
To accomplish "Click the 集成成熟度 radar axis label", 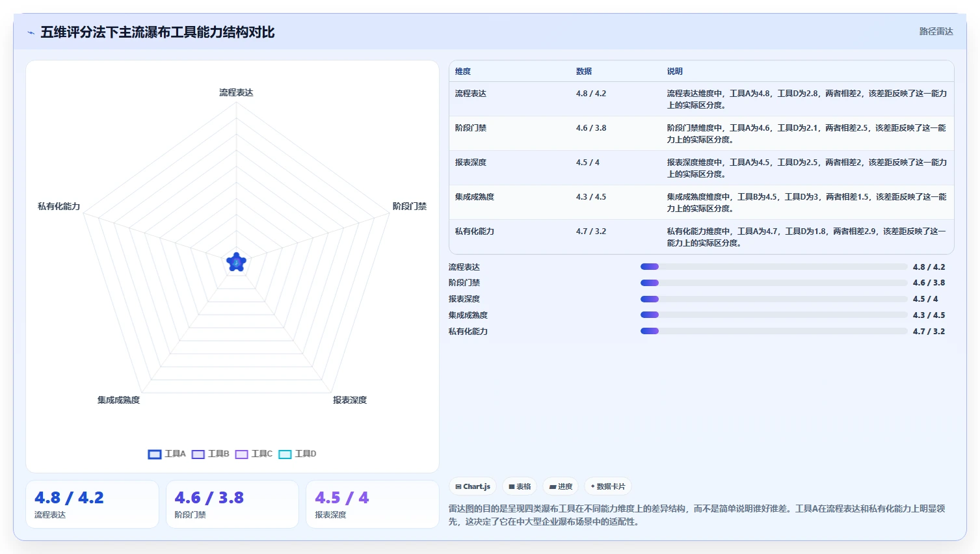I will (118, 400).
